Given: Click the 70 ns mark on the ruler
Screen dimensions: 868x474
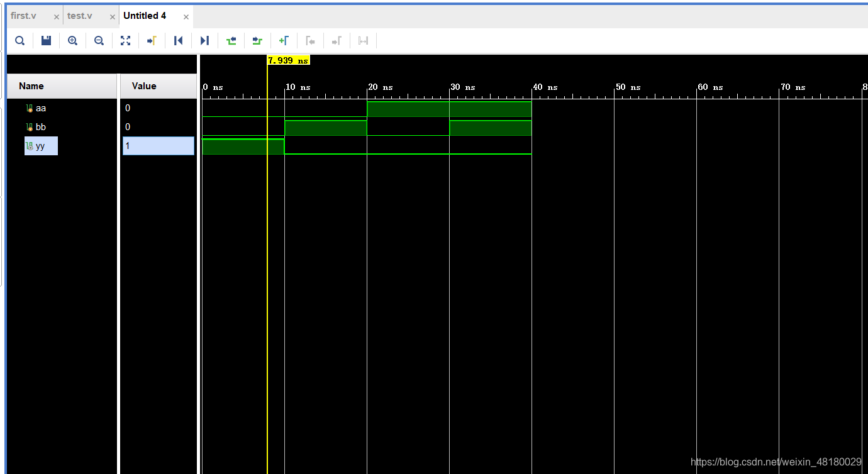Looking at the screenshot, I should click(x=793, y=87).
